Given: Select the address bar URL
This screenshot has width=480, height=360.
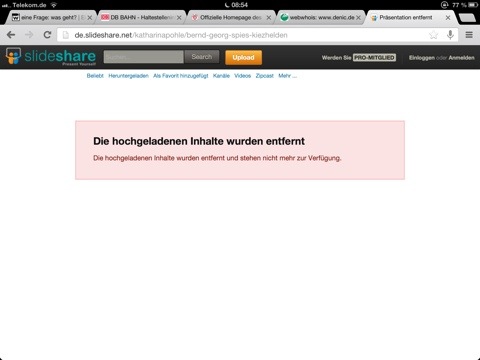Looking at the screenshot, I should coord(181,35).
